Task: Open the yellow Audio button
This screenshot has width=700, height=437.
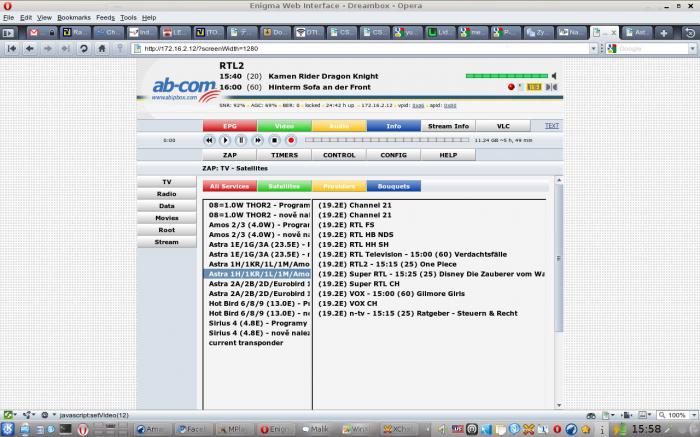Action: (x=339, y=126)
